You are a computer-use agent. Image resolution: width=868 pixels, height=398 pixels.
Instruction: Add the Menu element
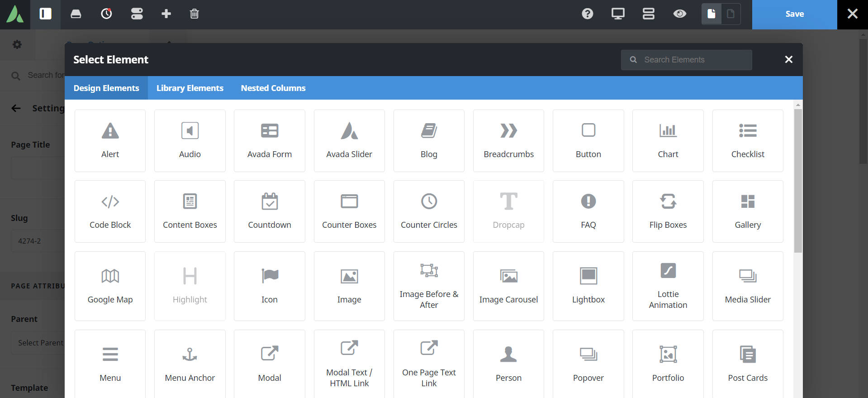[110, 364]
